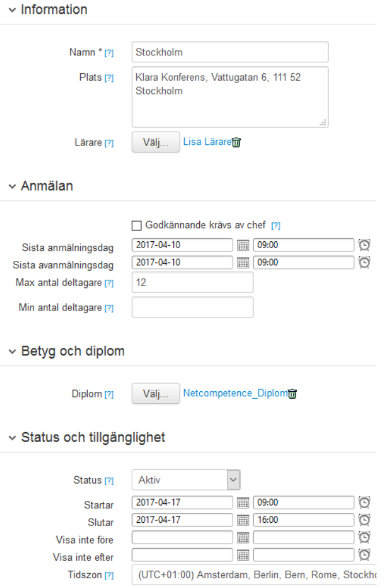Delete teacher Lisa Lärare with trash icon
Viewport: 384px width, 588px height.
click(x=236, y=143)
